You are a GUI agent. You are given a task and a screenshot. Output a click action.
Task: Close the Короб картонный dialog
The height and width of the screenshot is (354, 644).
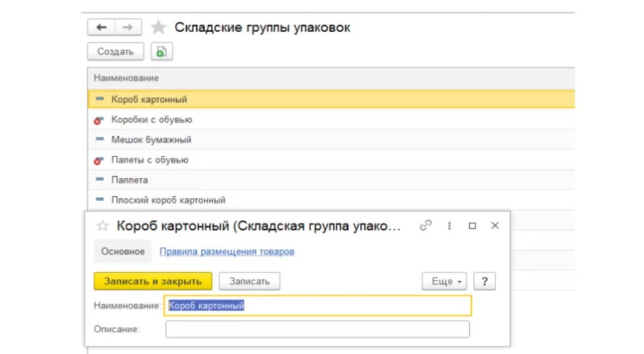coord(495,226)
